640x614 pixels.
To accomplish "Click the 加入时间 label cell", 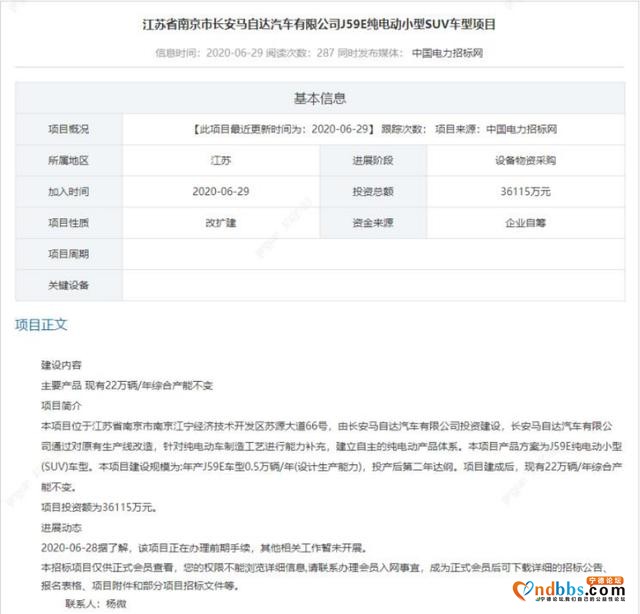I will (69, 191).
